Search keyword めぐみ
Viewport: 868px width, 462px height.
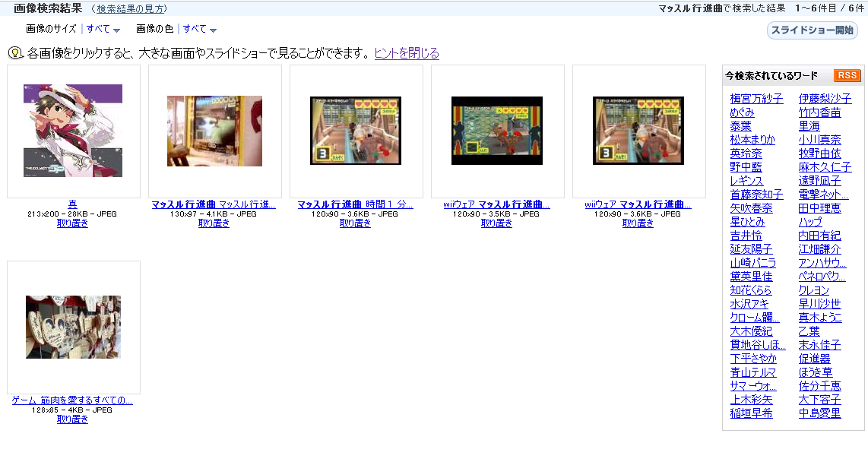(x=743, y=112)
